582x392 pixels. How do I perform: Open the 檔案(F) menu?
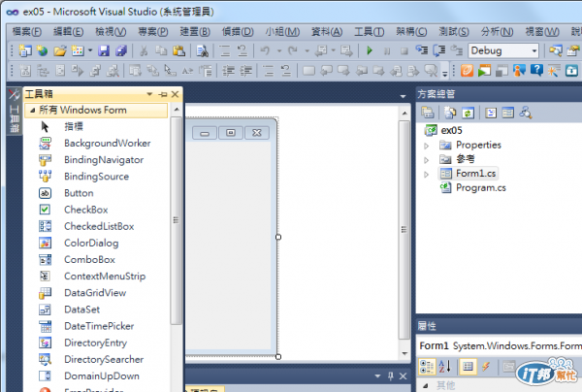tap(27, 32)
